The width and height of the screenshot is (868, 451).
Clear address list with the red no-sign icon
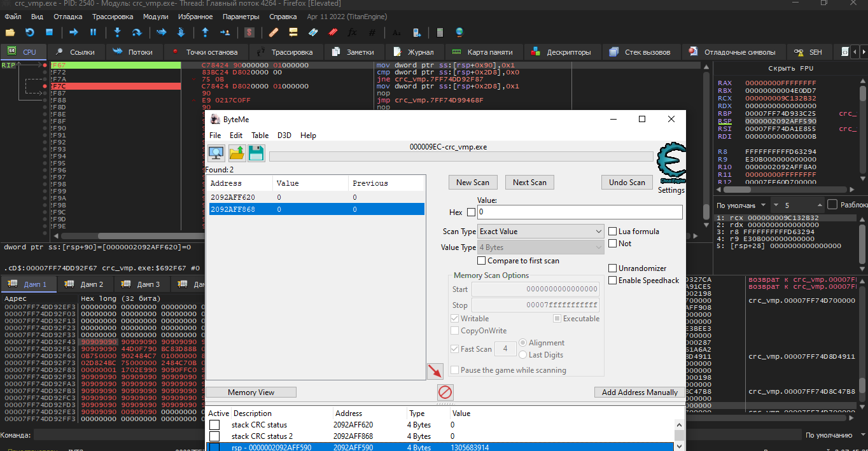point(445,392)
